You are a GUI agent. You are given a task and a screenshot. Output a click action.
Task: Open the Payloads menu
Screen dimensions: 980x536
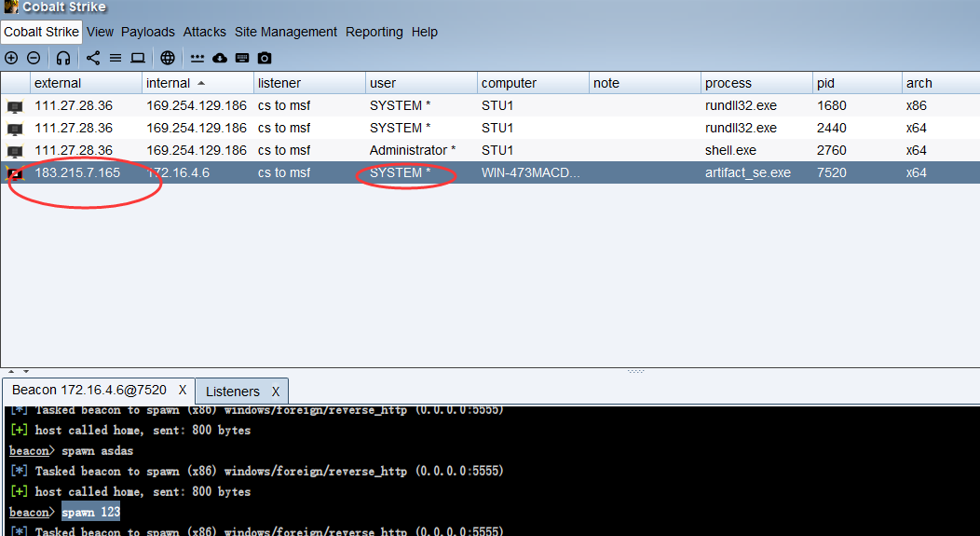coord(148,32)
